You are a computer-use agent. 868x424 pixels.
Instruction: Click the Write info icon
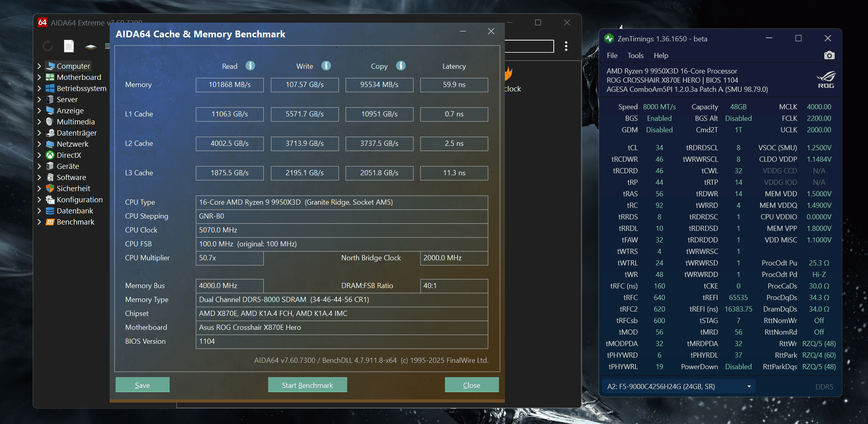point(326,66)
